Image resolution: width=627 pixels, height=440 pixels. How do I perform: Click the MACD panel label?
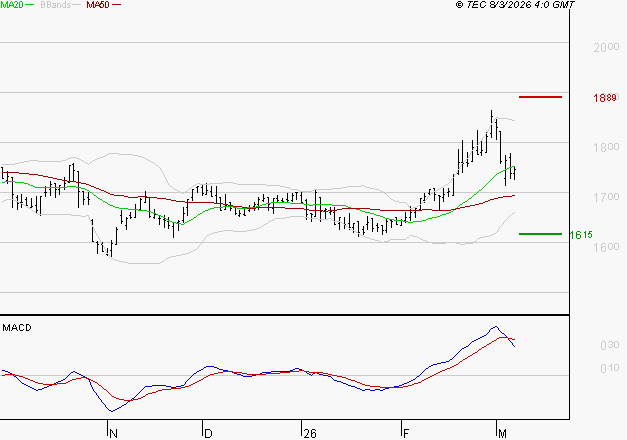[x=17, y=328]
